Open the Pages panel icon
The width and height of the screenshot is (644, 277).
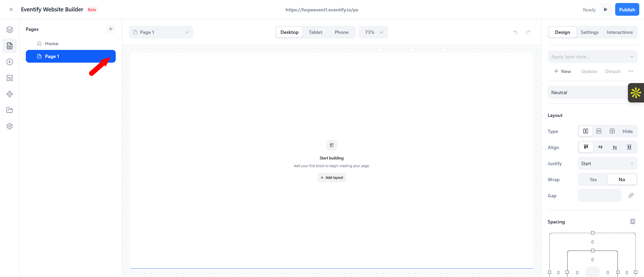pyautogui.click(x=10, y=46)
